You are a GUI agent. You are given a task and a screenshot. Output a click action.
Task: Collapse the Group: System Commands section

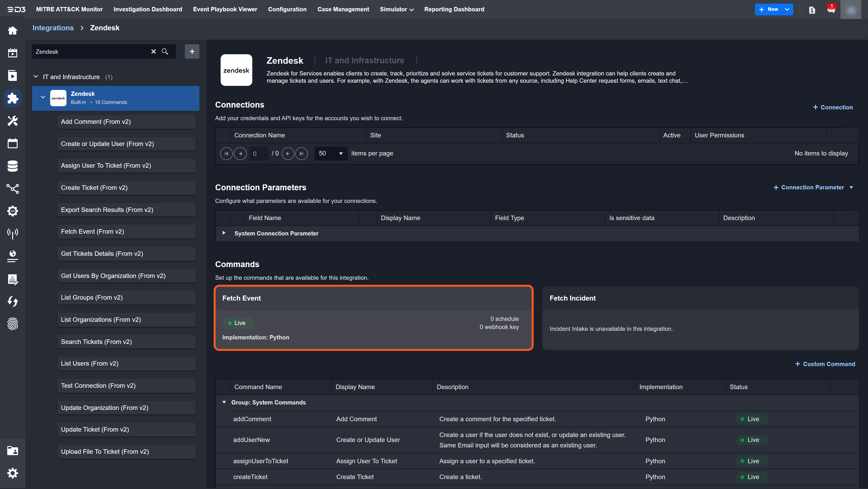[224, 402]
